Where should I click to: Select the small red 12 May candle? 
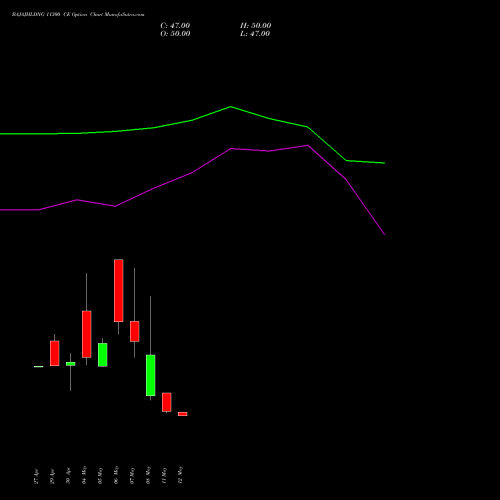[x=183, y=414]
